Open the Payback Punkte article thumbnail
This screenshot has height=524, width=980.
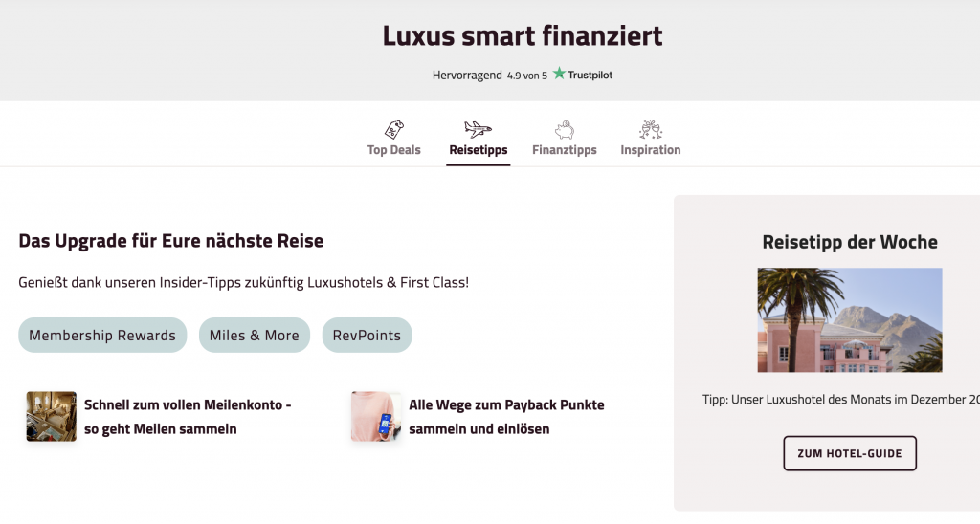(376, 416)
